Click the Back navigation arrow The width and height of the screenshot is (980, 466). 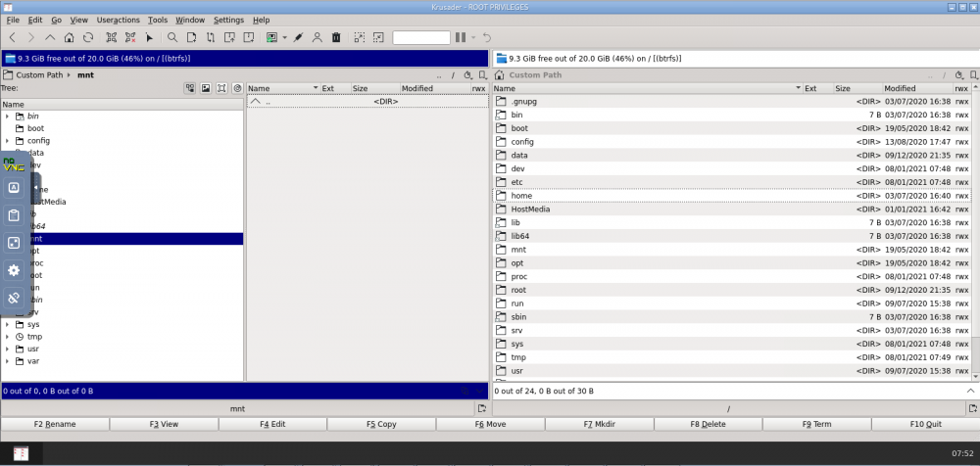pyautogui.click(x=13, y=37)
